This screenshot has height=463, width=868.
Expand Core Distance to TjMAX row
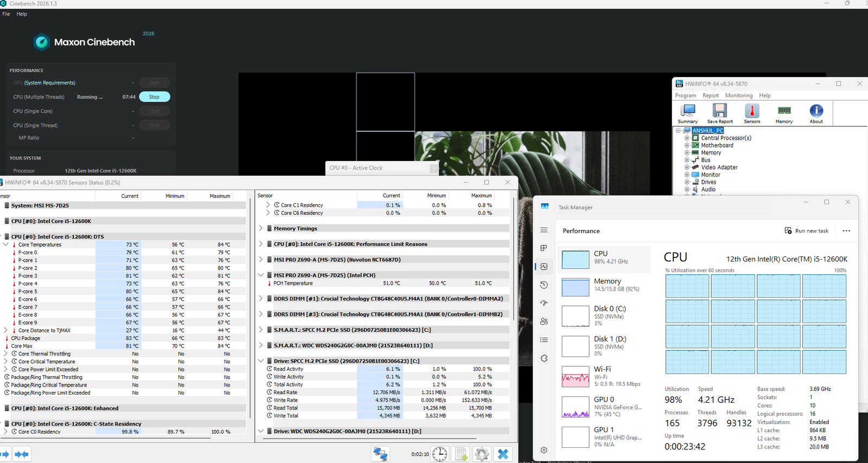(6, 330)
